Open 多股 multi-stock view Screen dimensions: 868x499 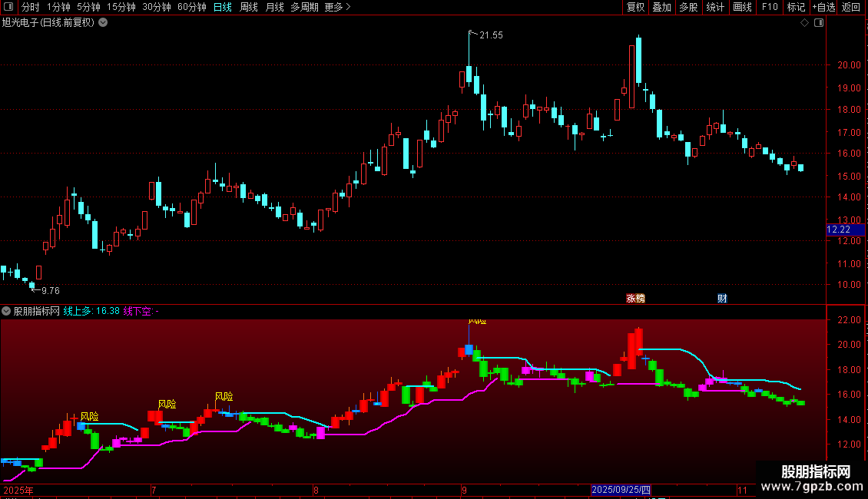(x=688, y=7)
